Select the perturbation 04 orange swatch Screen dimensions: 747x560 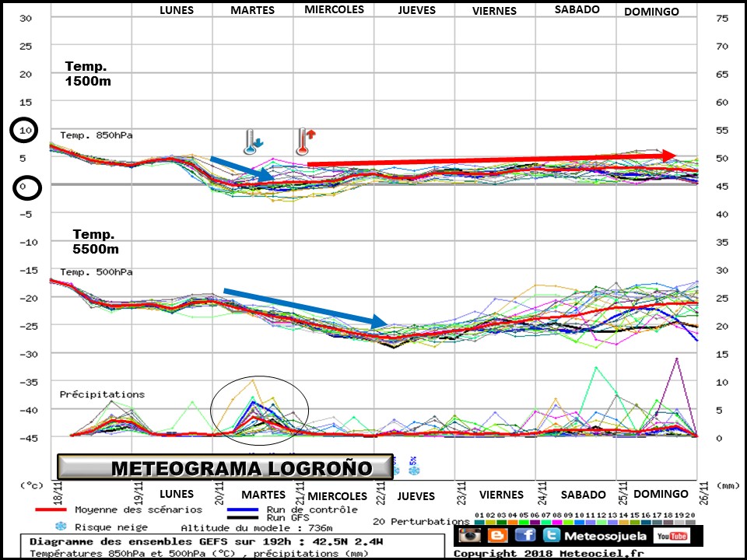(513, 523)
